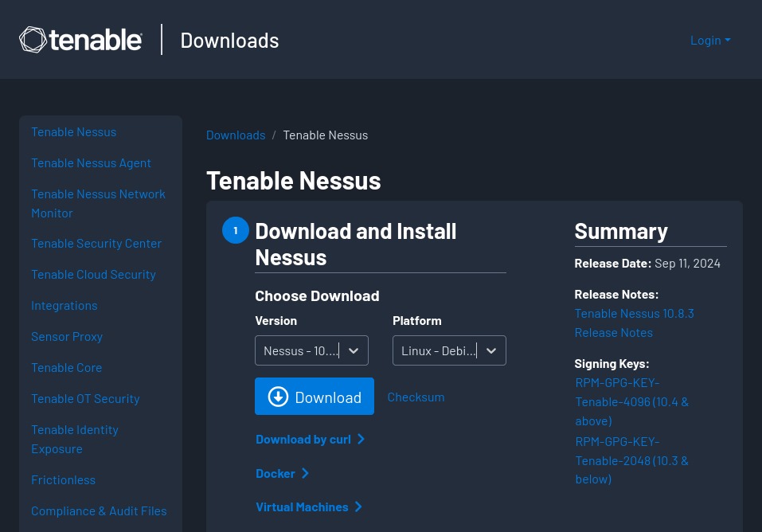This screenshot has width=762, height=532.
Task: Open the Platform dropdown
Action: 449,350
